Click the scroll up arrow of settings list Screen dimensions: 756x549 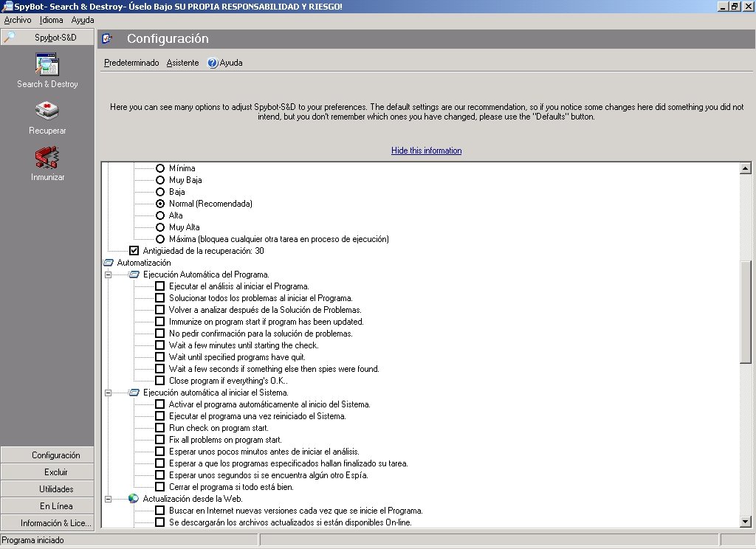click(x=746, y=168)
